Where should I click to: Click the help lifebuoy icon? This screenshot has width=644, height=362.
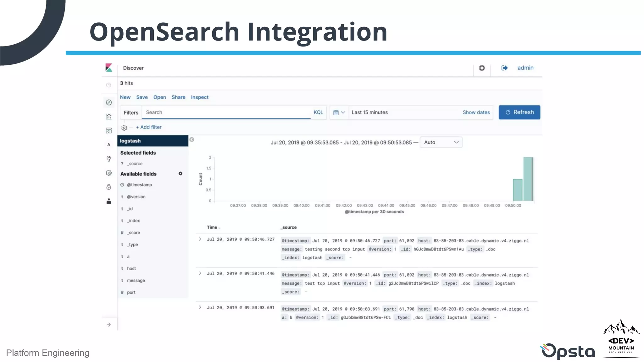click(482, 68)
